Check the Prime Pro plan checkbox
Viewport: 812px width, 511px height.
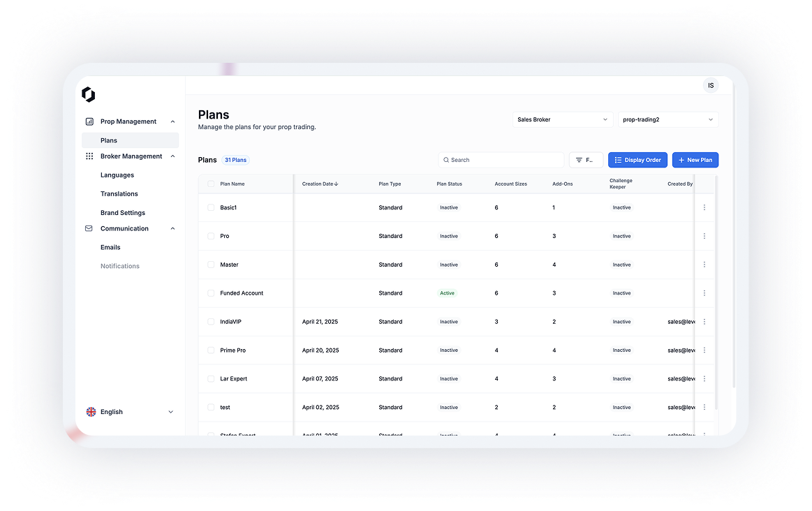point(211,350)
